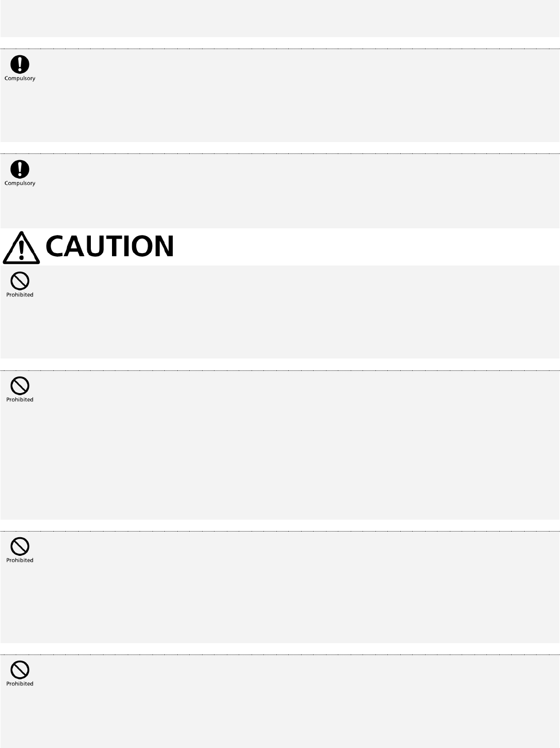Click the last 'Prohibited' text label

pyautogui.click(x=20, y=684)
